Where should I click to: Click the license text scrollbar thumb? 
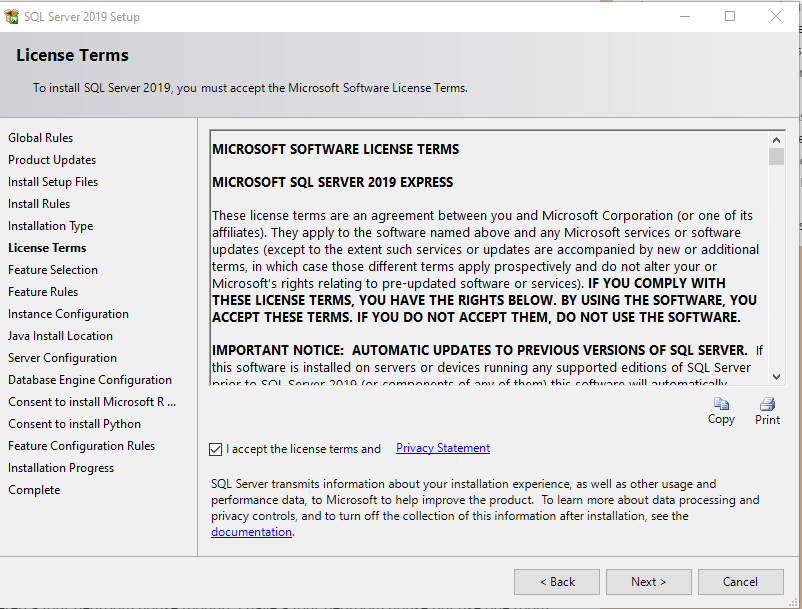776,156
